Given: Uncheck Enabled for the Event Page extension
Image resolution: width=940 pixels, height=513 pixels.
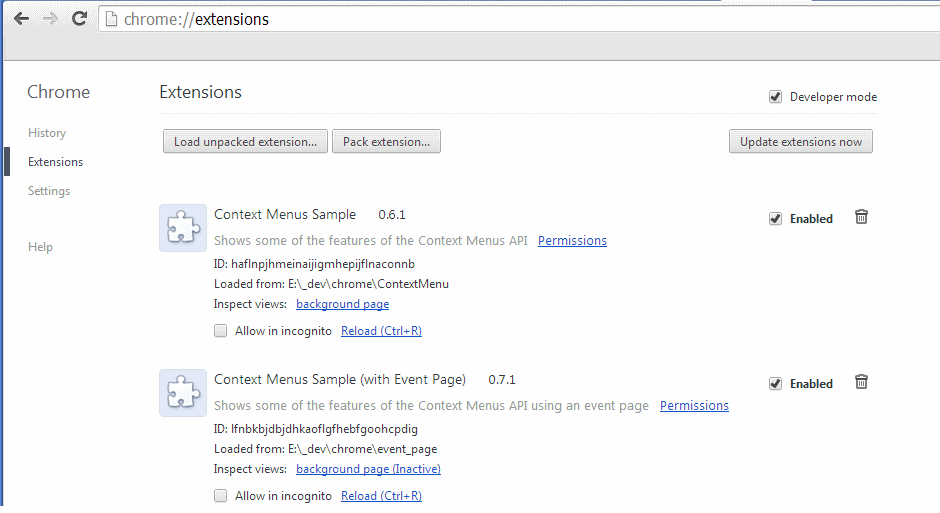Looking at the screenshot, I should 775,384.
